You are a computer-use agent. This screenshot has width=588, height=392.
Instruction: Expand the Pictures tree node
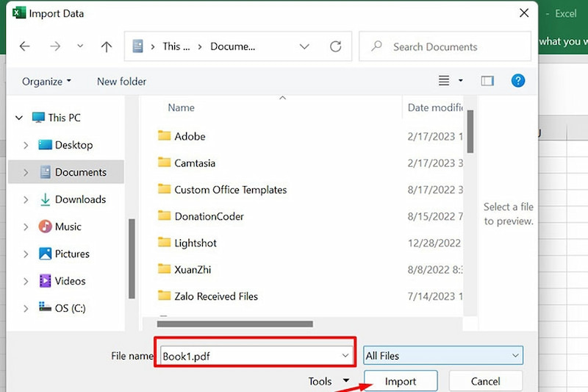[26, 254]
